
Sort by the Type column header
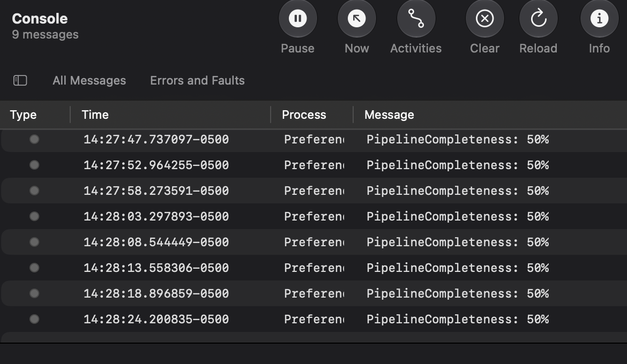[x=23, y=115]
